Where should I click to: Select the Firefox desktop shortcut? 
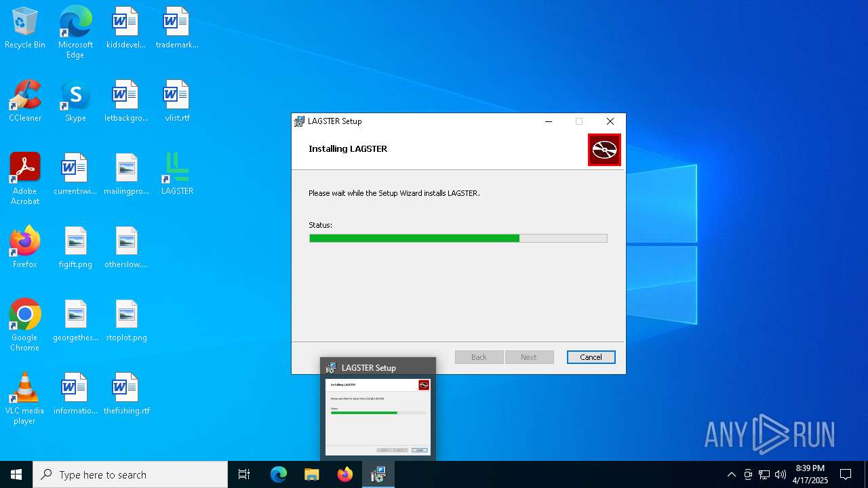[x=25, y=247]
